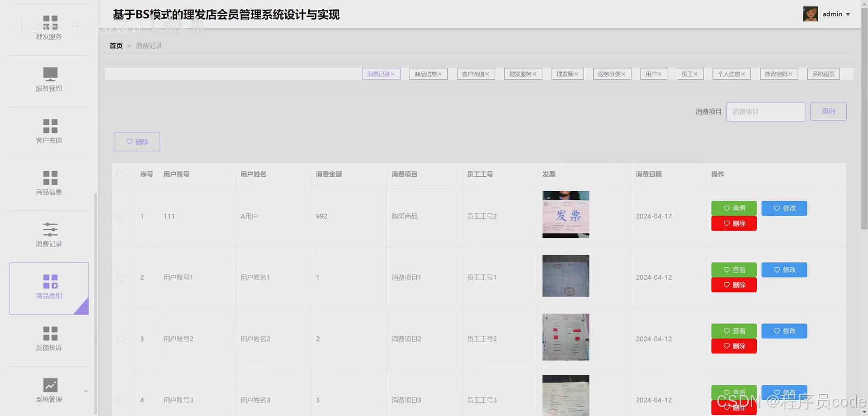The width and height of the screenshot is (868, 416).
Task: Open 反馈投诉 in the sidebar
Action: (49, 340)
